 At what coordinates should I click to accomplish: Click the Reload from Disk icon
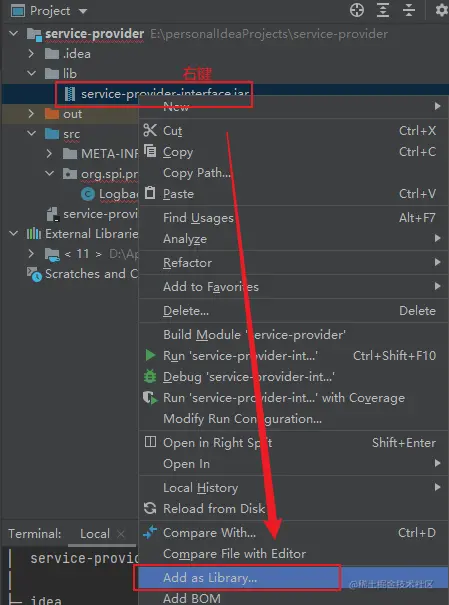pyautogui.click(x=150, y=508)
